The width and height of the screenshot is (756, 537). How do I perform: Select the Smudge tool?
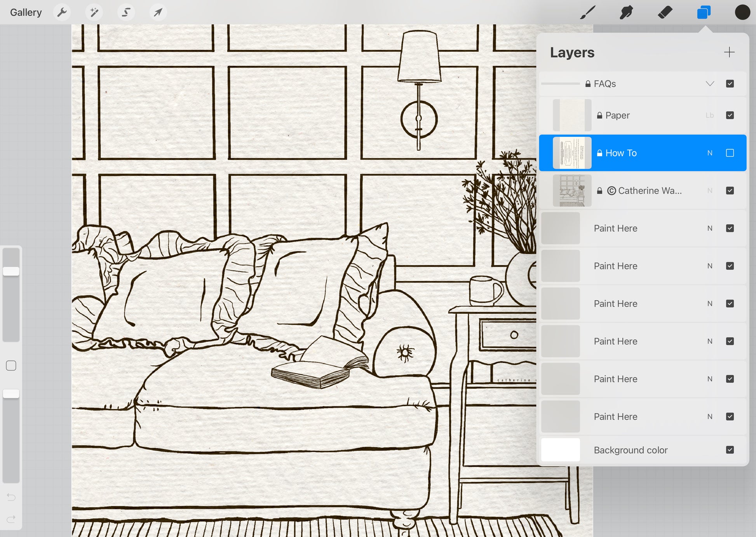click(x=626, y=12)
